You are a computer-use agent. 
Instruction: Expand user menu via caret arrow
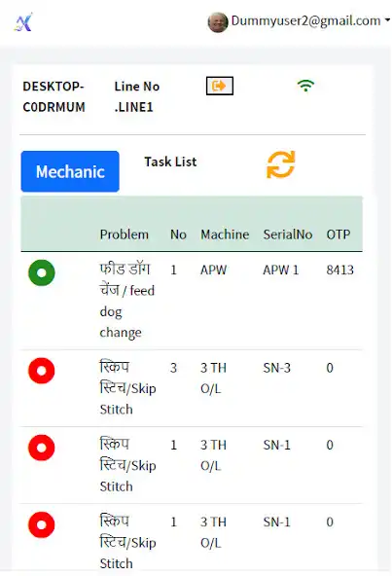[387, 20]
